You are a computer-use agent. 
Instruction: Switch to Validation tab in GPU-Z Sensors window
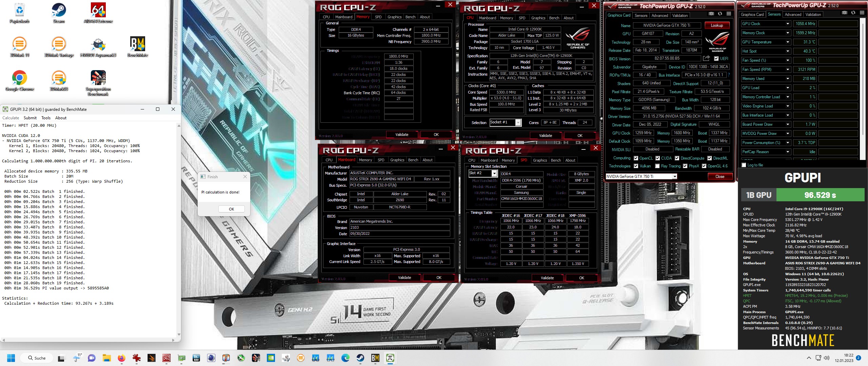[x=813, y=15]
